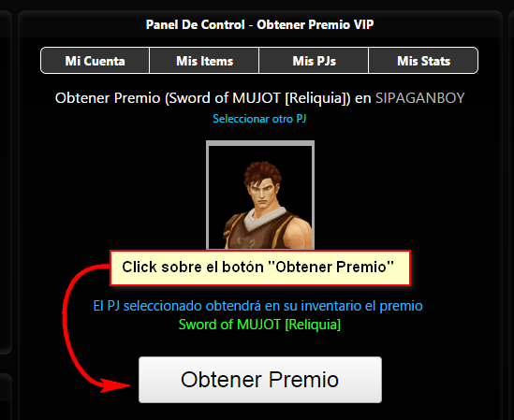Click the Seleccionar otro PJ link
Screen dimensions: 514x420
[259, 118]
